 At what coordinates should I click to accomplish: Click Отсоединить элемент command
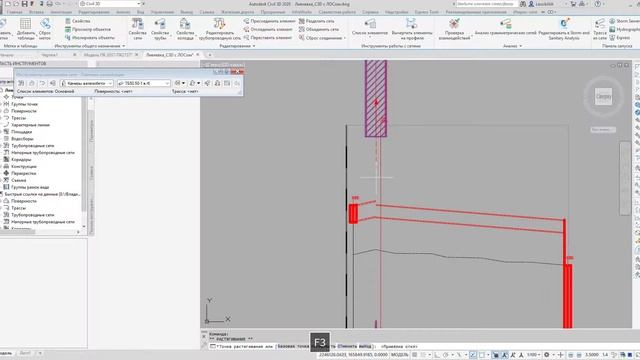point(268,29)
